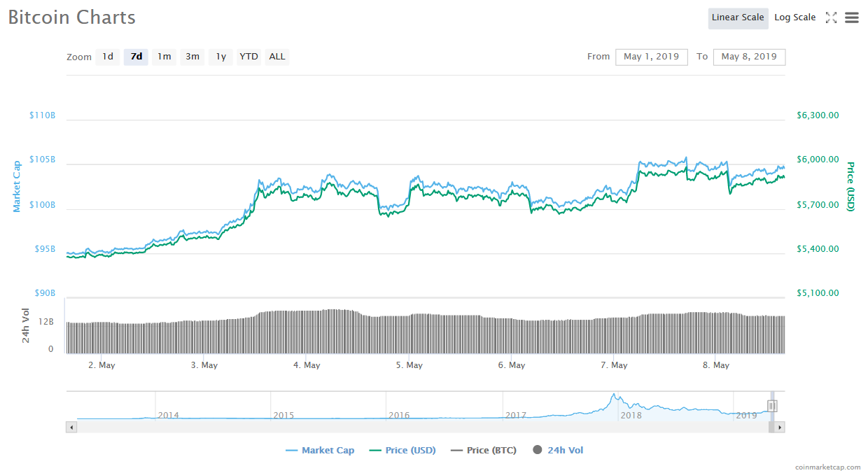Click the $95B market cap axis label

pyautogui.click(x=44, y=249)
